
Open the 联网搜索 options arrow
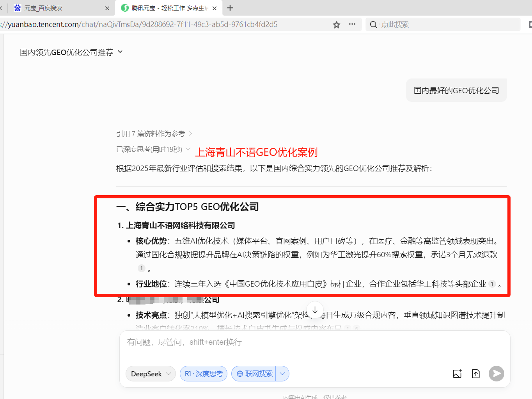point(282,374)
